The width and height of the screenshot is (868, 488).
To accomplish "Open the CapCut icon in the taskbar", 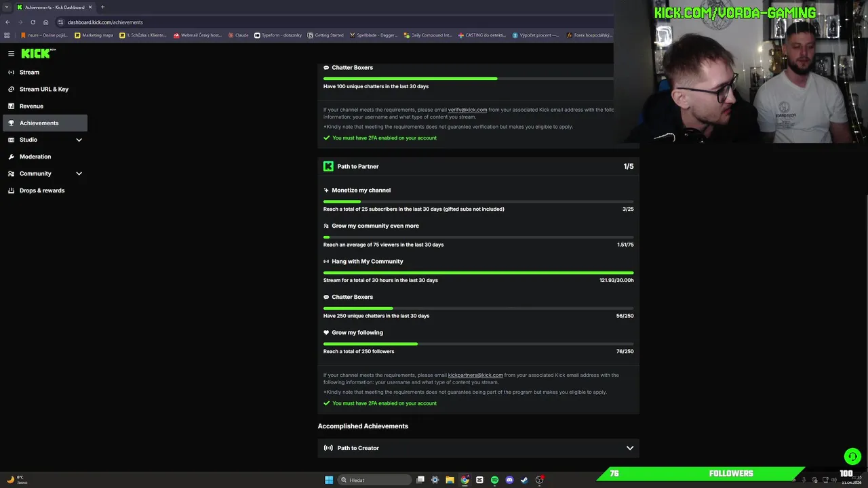I will click(x=479, y=480).
